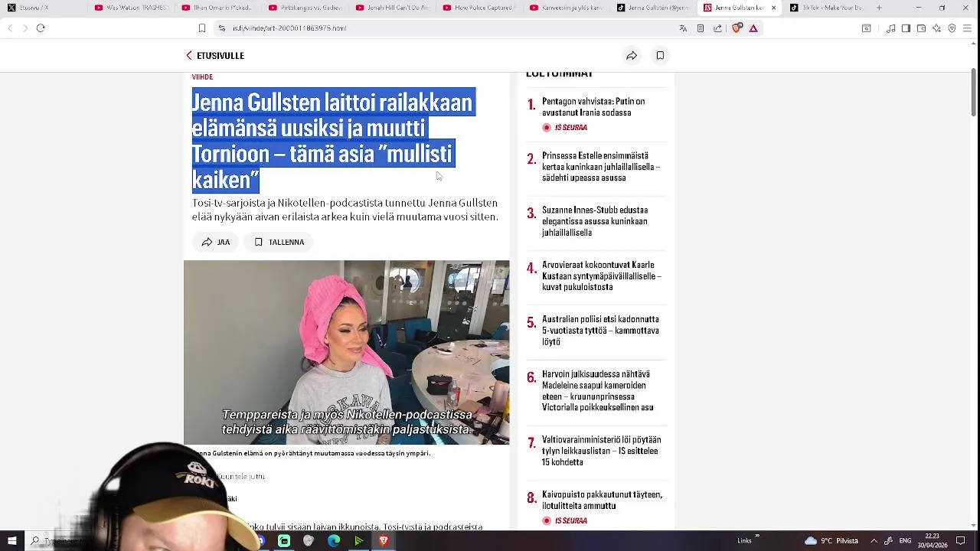Switch to the TikTok tab
980x551 pixels.
(x=826, y=8)
